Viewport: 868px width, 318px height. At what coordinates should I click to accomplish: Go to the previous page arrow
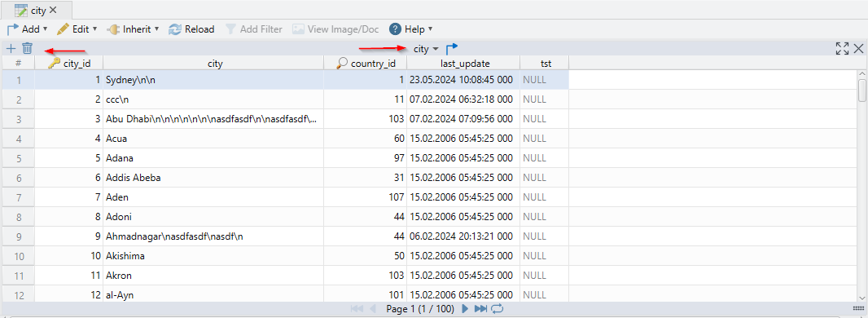373,308
